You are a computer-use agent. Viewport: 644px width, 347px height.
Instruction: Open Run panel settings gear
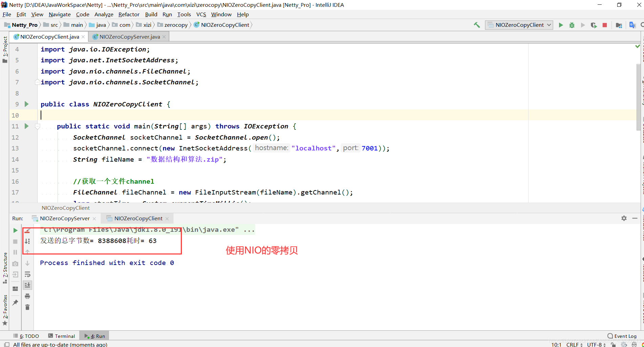(x=624, y=218)
